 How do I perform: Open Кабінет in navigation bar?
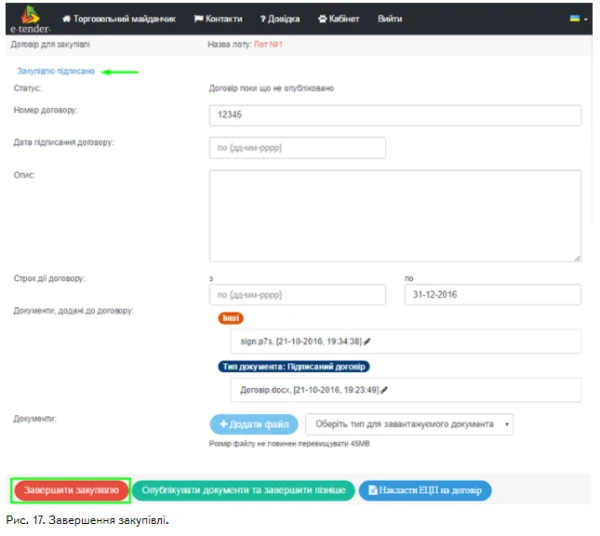[x=338, y=19]
